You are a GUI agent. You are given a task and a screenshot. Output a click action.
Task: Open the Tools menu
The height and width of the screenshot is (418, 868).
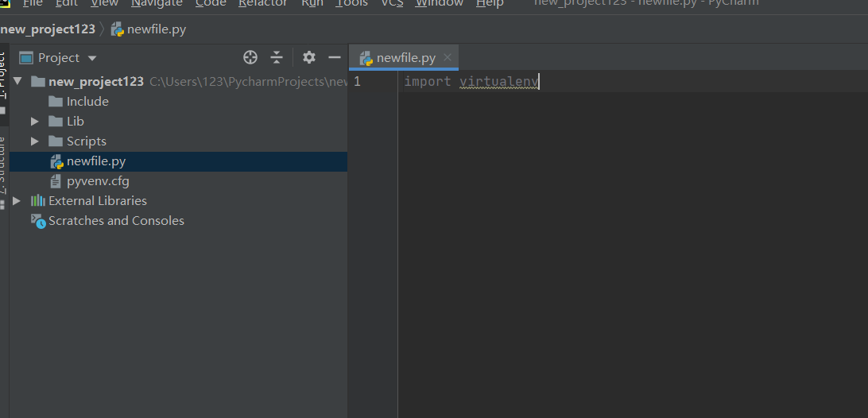pyautogui.click(x=351, y=2)
